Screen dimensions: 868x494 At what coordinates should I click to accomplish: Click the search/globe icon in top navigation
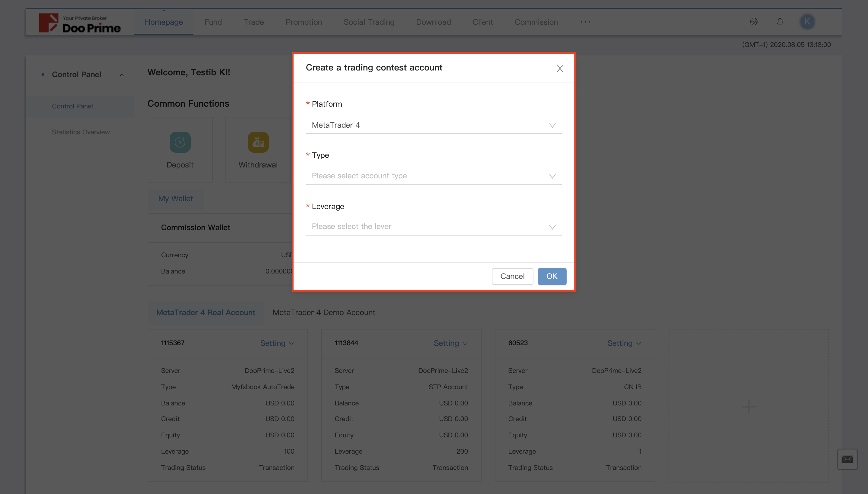[753, 22]
